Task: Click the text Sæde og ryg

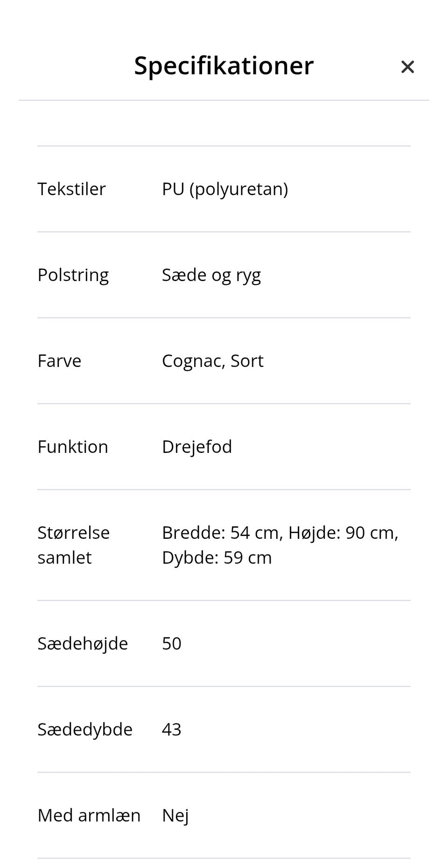Action: [212, 275]
